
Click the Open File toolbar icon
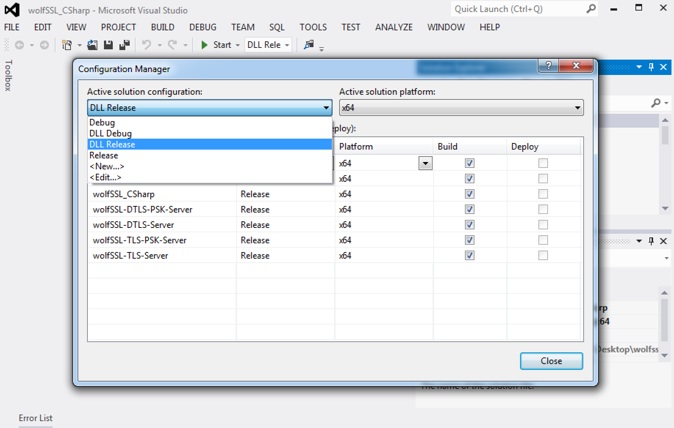click(92, 45)
